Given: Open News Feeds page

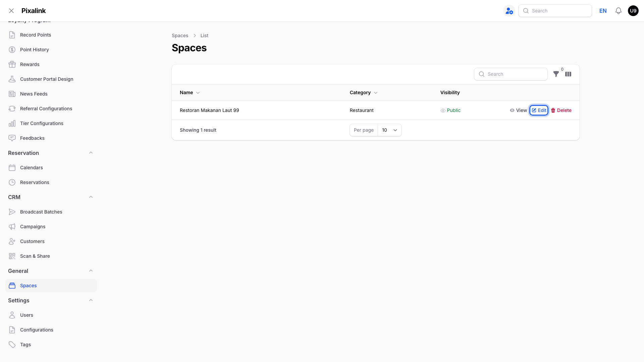Looking at the screenshot, I should click(x=34, y=94).
